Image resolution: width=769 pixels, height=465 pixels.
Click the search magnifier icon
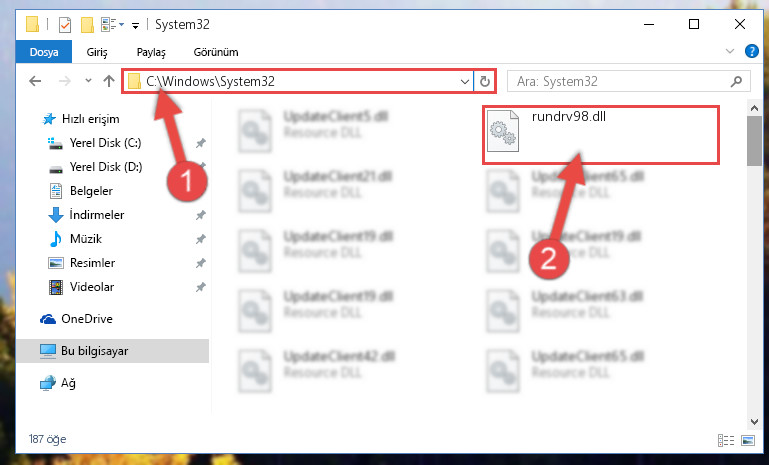[x=736, y=81]
